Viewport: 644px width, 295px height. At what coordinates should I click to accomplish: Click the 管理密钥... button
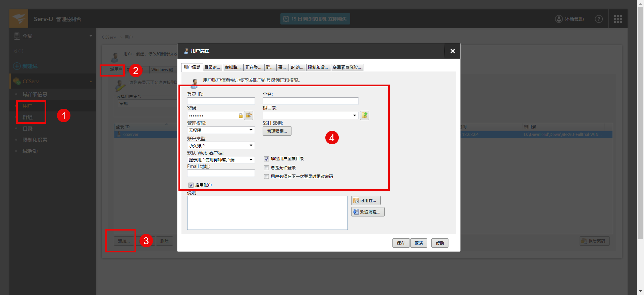277,131
